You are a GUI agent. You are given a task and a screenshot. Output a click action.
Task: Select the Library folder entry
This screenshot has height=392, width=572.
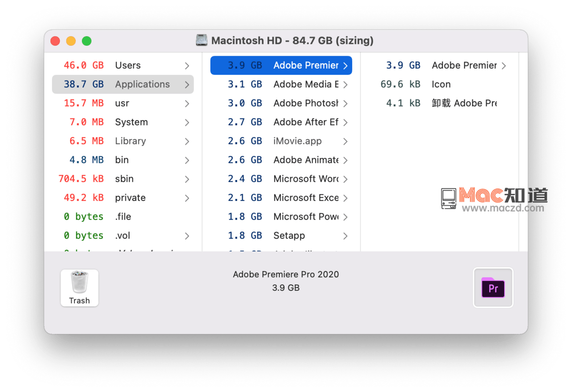tap(130, 141)
